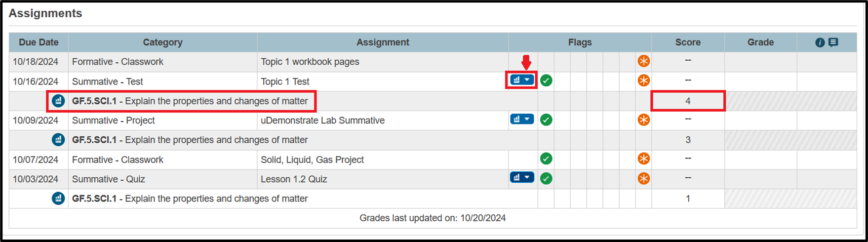Click the Score column header
Screen dimensions: 868x242
[x=688, y=42]
